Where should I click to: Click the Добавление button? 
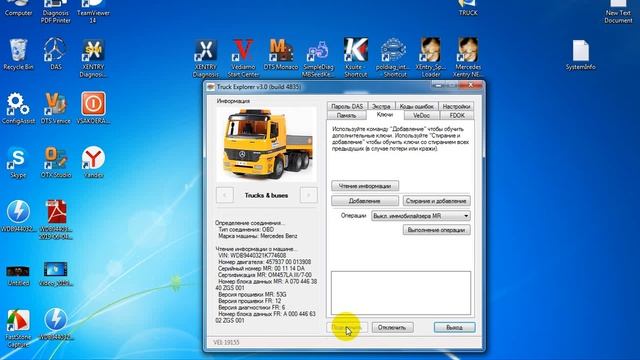[x=365, y=201]
